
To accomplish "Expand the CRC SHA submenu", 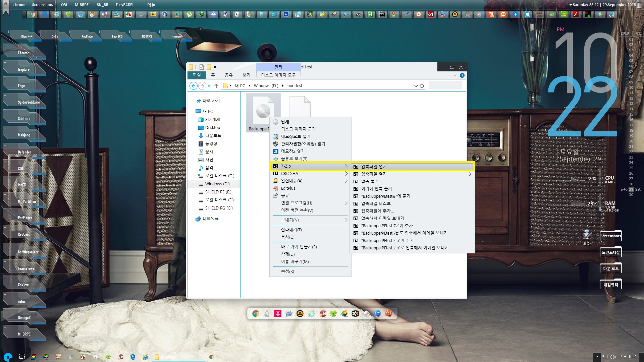I will 346,174.
